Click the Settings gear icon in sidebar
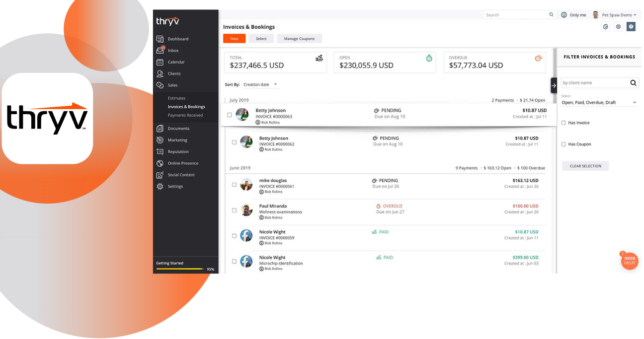The image size is (644, 339). coord(160,187)
